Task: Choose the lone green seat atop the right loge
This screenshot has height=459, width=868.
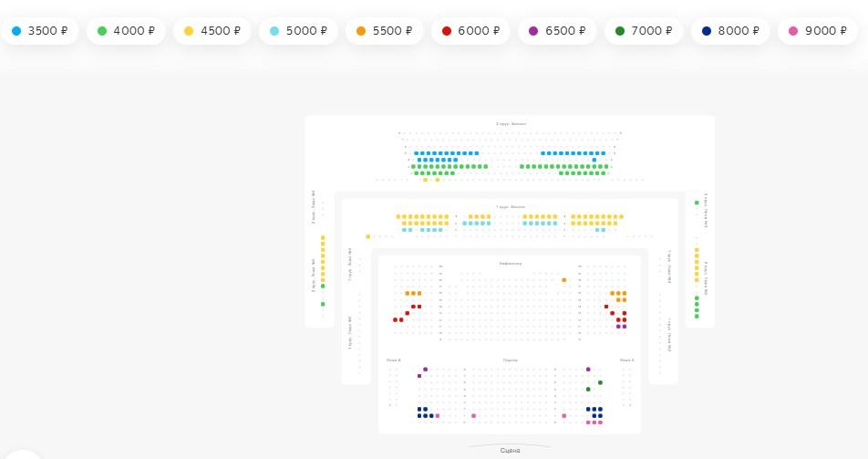Action: coord(697,203)
